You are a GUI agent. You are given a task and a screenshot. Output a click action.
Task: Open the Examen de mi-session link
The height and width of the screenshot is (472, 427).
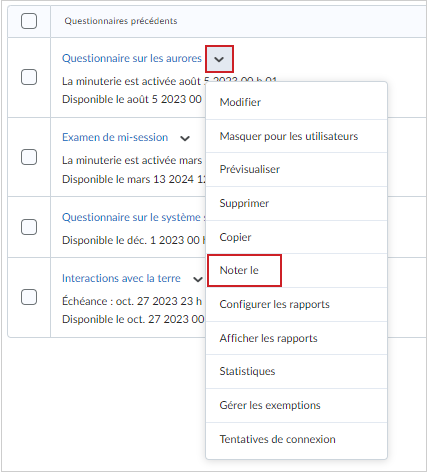point(115,137)
